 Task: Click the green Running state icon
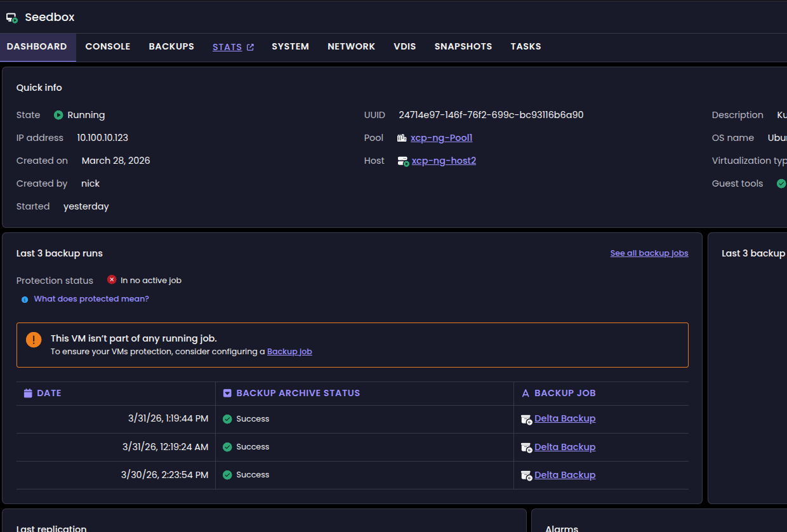(x=58, y=115)
